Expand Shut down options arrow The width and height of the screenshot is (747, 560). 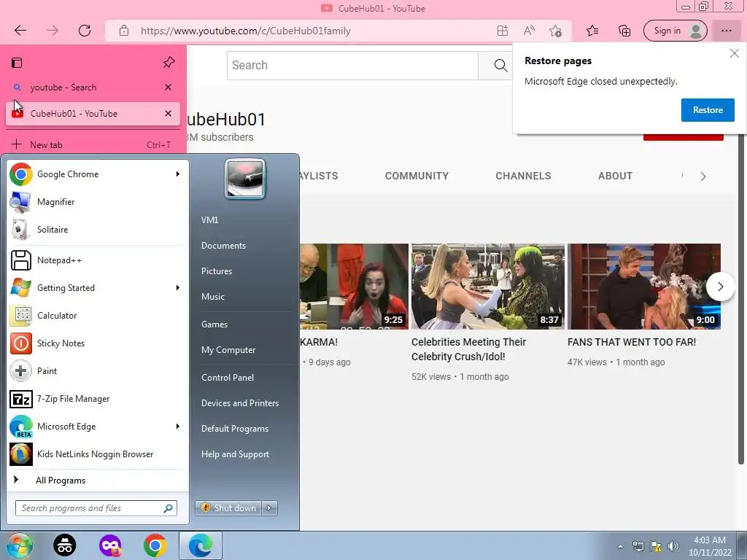click(270, 508)
